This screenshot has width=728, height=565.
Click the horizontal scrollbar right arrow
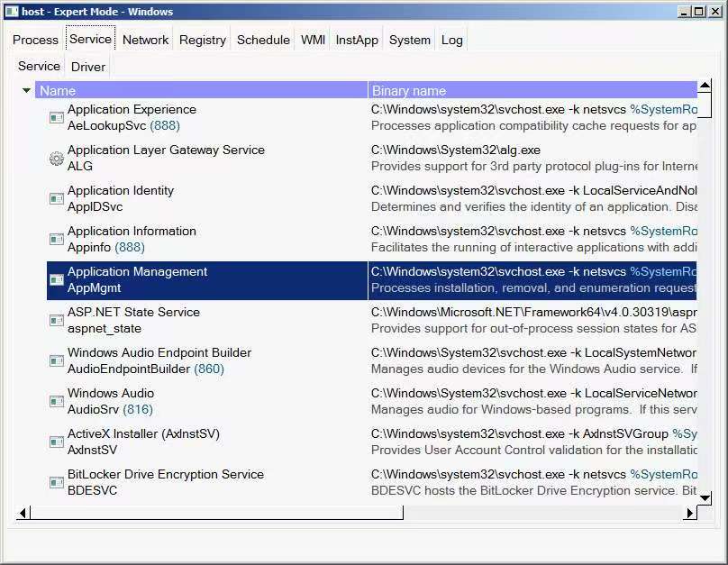[x=690, y=513]
